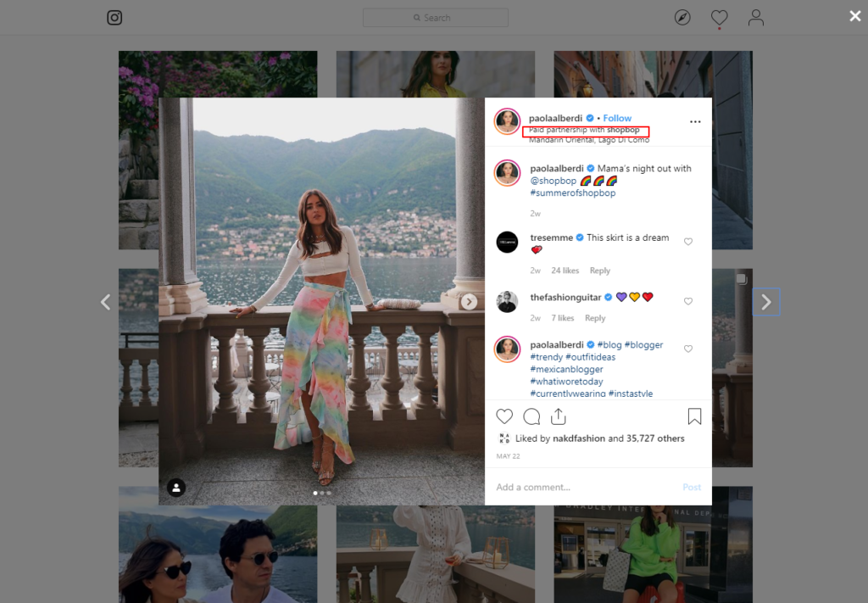868x603 pixels.
Task: Open the #blogger hashtag
Action: 643,344
